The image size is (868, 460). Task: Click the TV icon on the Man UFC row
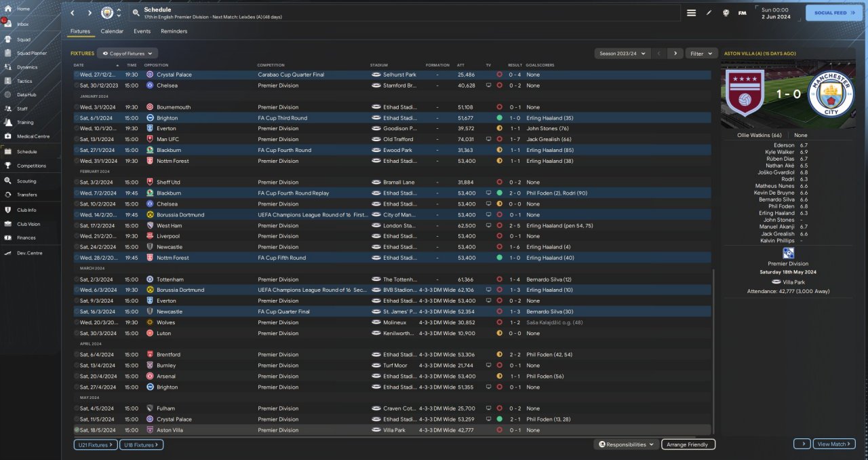tap(488, 139)
